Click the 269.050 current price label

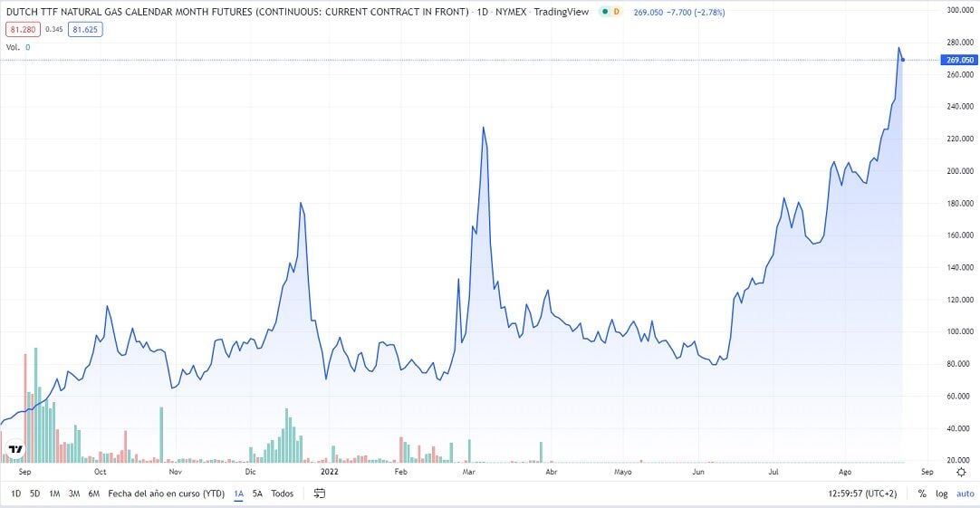(959, 60)
